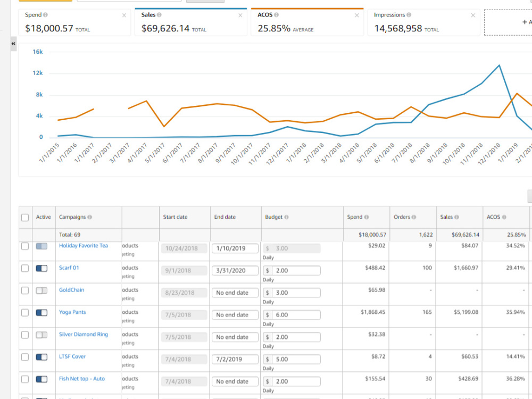Toggle Yoga Pants campaign active switch
This screenshot has width=532, height=399.
pos(41,313)
